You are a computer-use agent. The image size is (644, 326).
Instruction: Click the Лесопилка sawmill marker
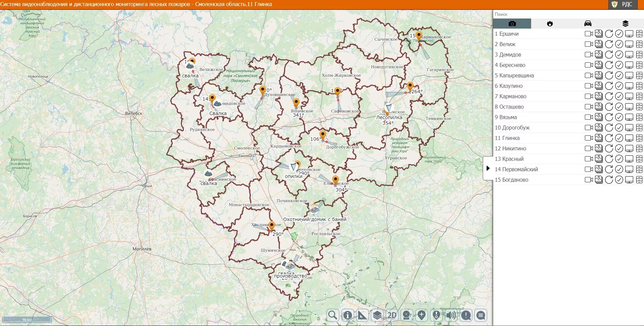pos(389,108)
